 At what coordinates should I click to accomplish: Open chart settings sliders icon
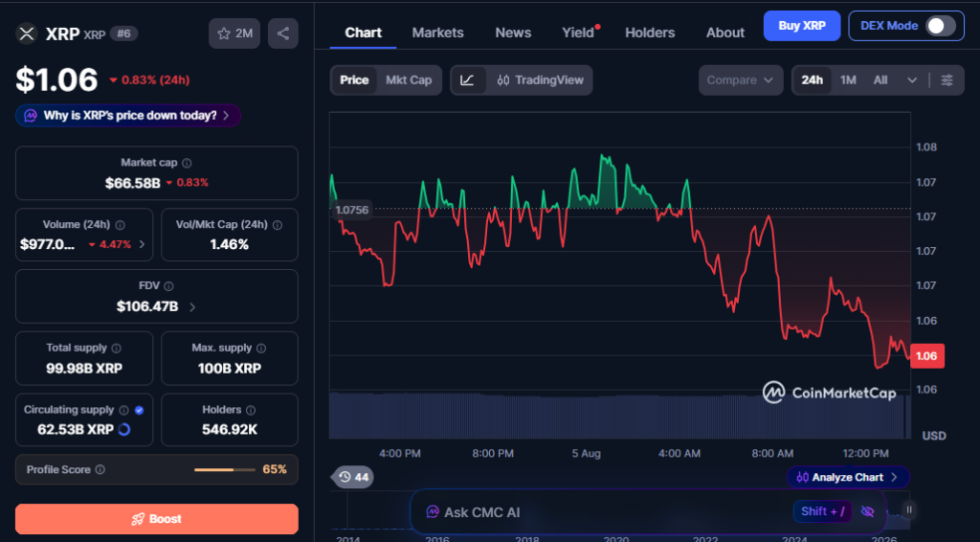point(947,80)
